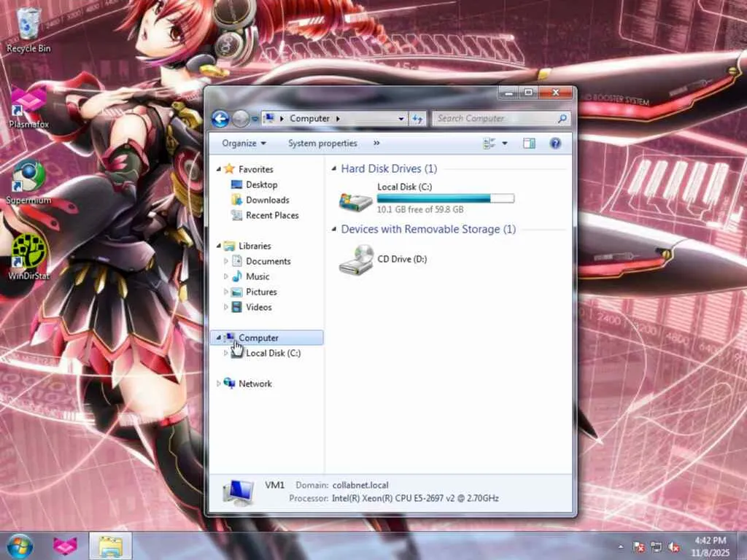Select the CD Drive (D:) icon
747x560 pixels.
click(x=355, y=260)
